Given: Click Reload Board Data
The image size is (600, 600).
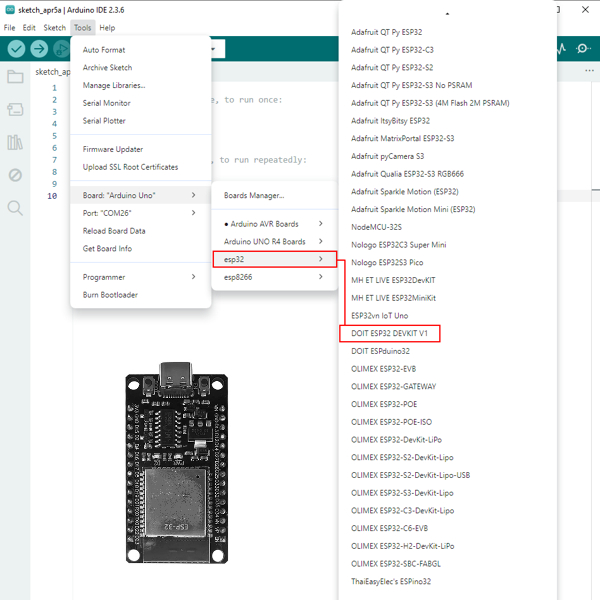Looking at the screenshot, I should [141, 231].
